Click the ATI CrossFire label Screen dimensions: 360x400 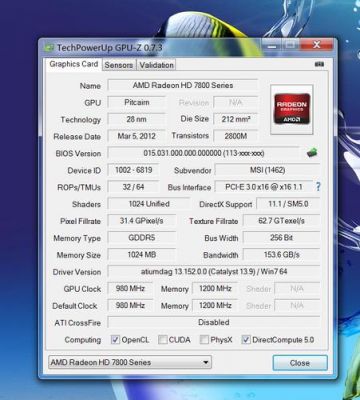coord(78,323)
